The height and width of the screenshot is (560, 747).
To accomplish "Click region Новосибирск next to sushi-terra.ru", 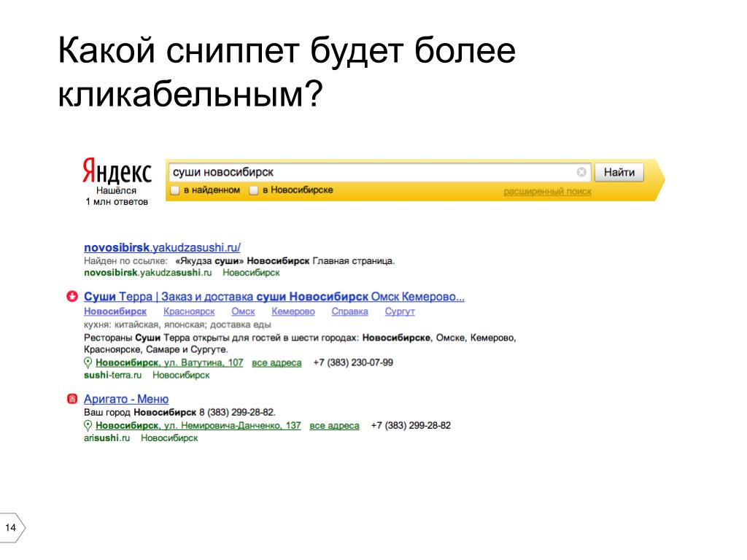I will [x=181, y=376].
